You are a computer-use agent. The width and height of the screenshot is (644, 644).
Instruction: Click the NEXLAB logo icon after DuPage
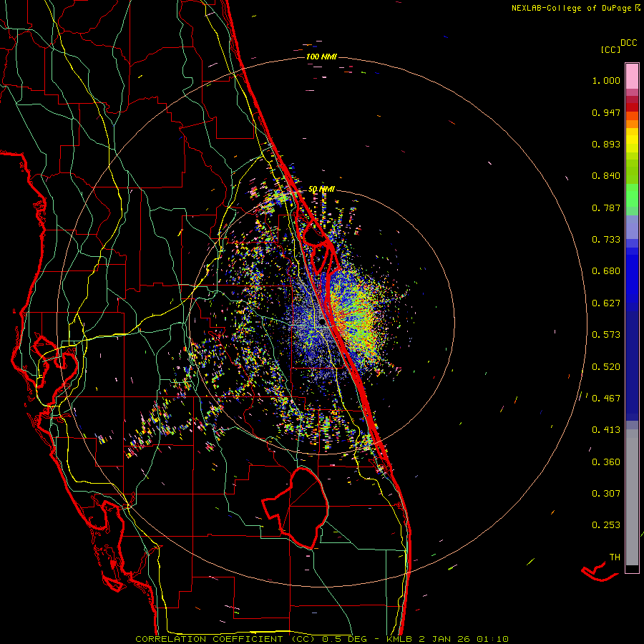click(638, 8)
